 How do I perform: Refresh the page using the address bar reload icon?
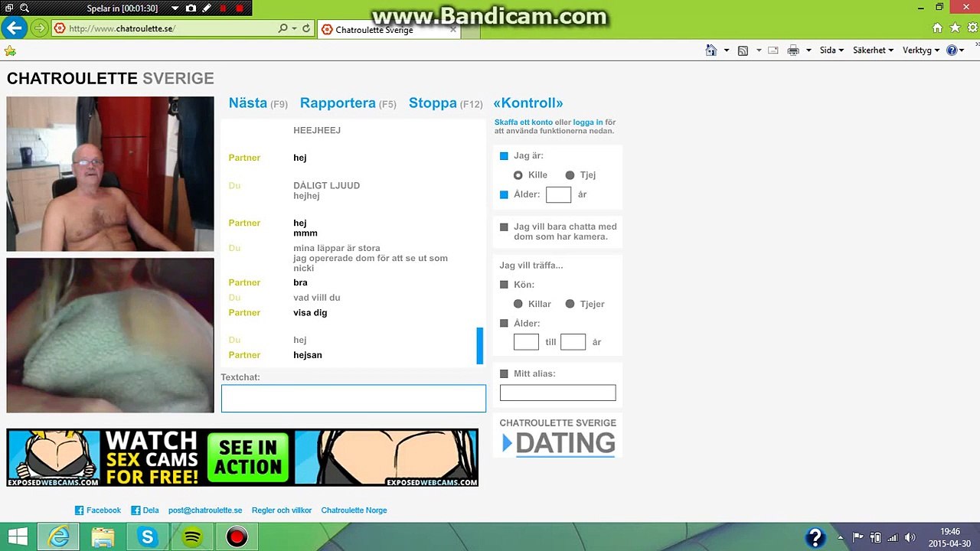[306, 29]
